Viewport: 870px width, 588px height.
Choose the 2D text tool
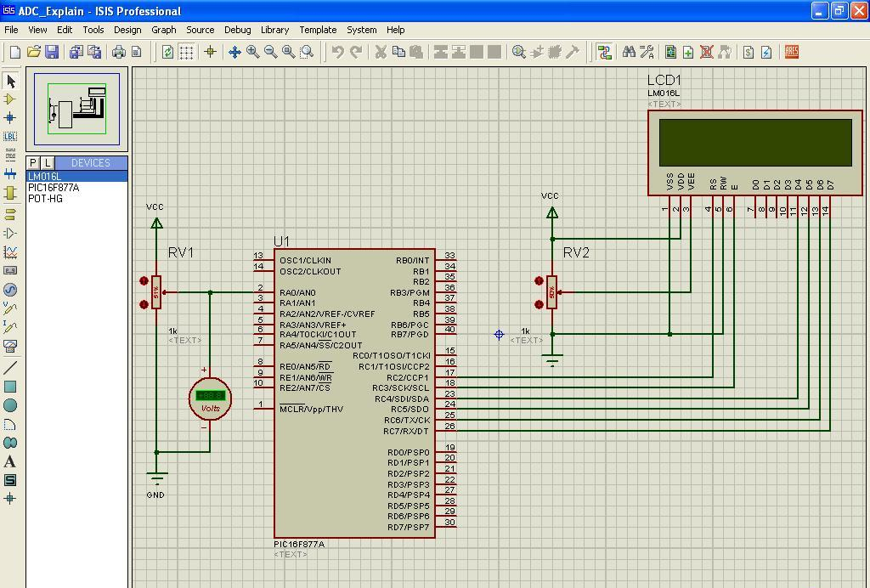[10, 461]
